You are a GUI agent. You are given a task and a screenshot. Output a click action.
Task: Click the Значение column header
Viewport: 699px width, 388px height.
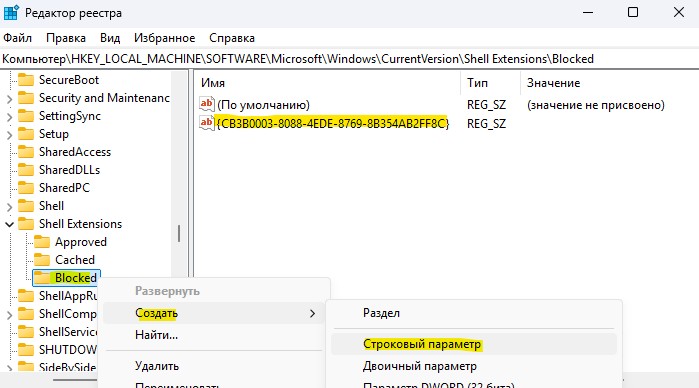[x=554, y=83]
